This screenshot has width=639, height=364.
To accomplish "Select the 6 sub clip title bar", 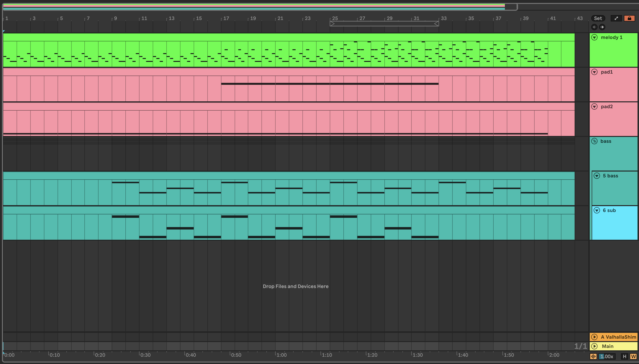I will point(289,211).
